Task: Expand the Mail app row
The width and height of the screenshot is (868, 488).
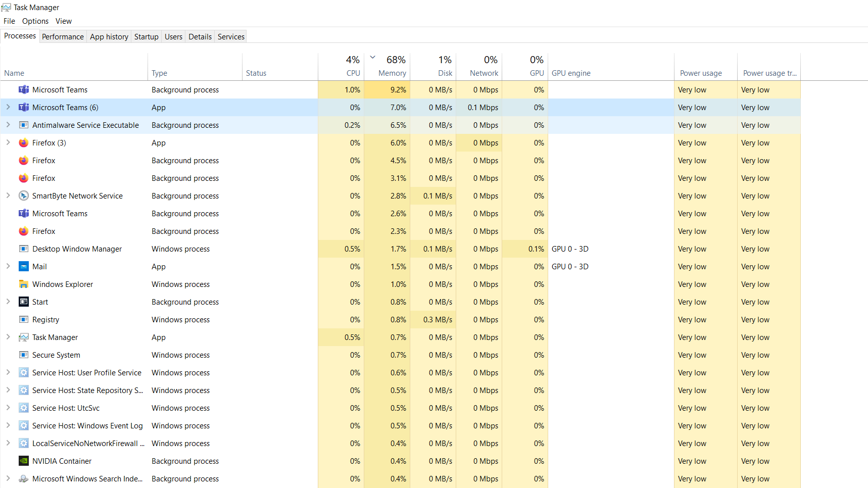Action: pyautogui.click(x=8, y=266)
